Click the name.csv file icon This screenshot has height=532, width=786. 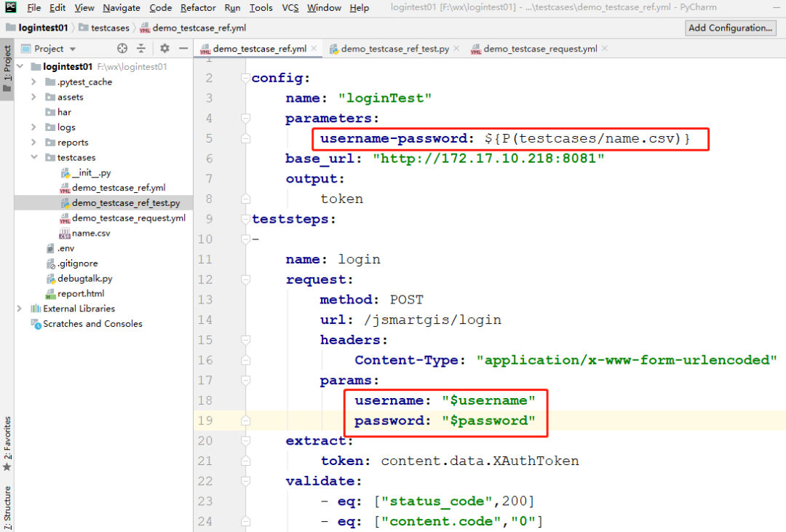(65, 233)
